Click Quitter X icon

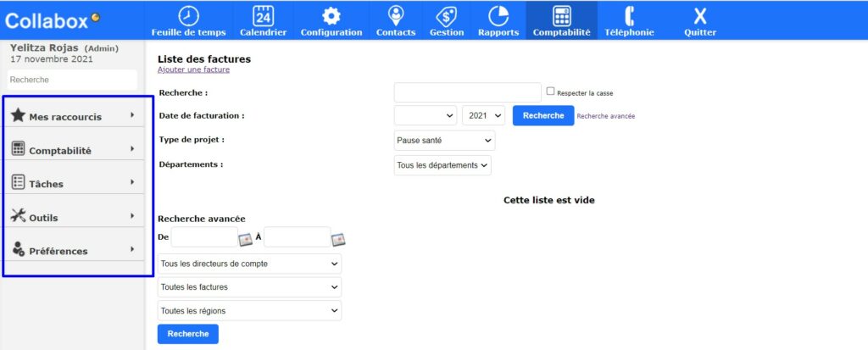(x=699, y=15)
